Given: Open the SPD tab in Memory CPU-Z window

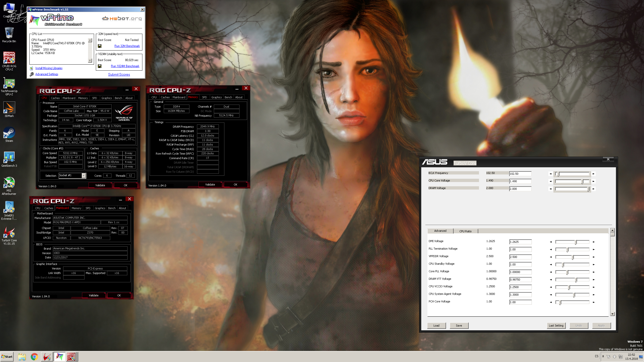Looking at the screenshot, I should click(205, 97).
